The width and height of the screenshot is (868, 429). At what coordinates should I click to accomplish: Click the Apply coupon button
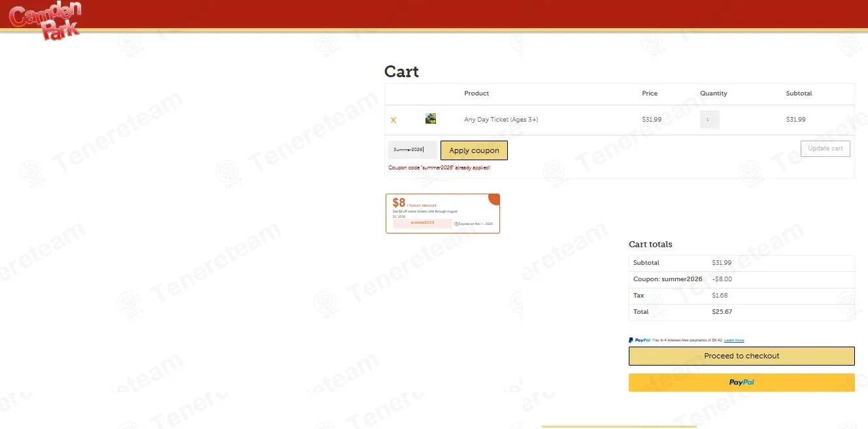click(474, 150)
